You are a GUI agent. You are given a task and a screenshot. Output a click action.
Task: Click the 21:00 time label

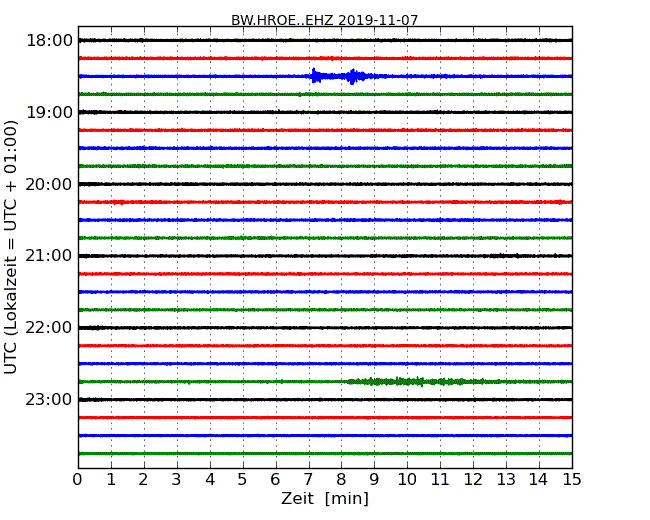(x=49, y=256)
